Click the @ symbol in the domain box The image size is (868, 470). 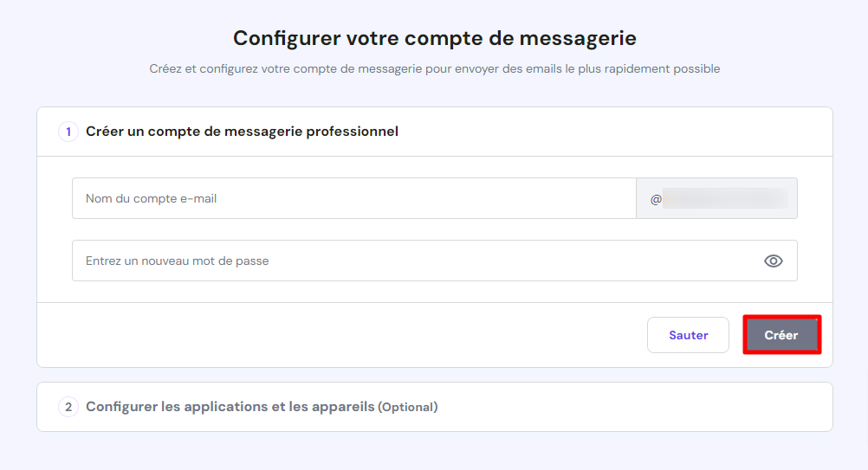[656, 199]
